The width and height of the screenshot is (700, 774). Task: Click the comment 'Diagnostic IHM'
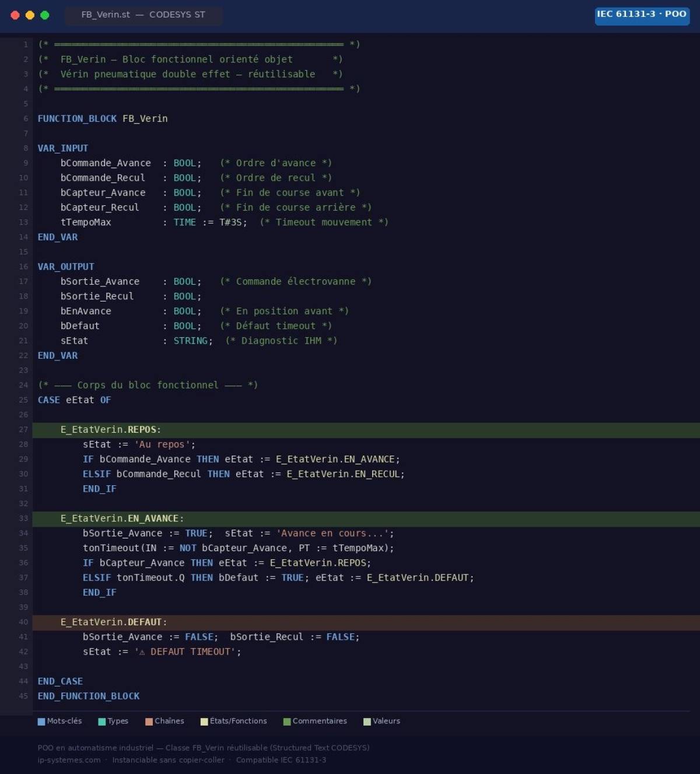[x=281, y=341]
